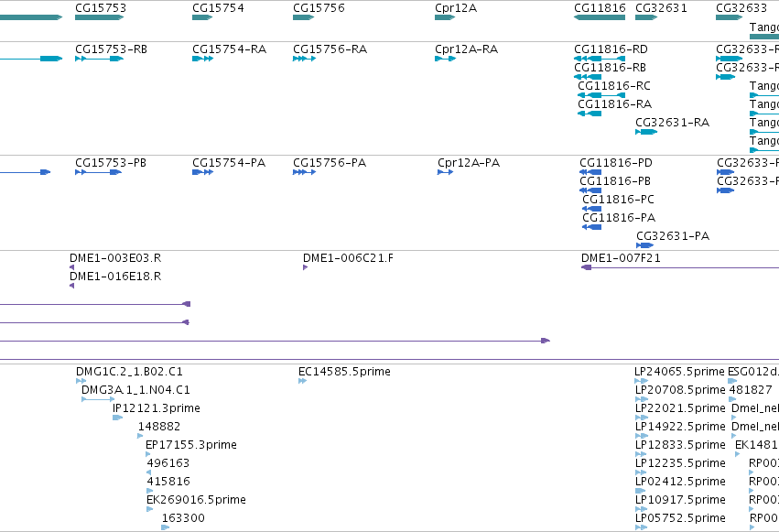The height and width of the screenshot is (532, 779).
Task: Select teal arrow glyph under Cpr12A gene name
Action: 445,17
